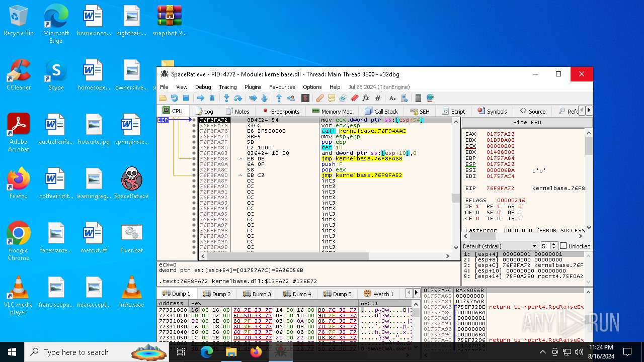644x362 pixels.
Task: Switch to the Symbols tab
Action: (x=492, y=111)
